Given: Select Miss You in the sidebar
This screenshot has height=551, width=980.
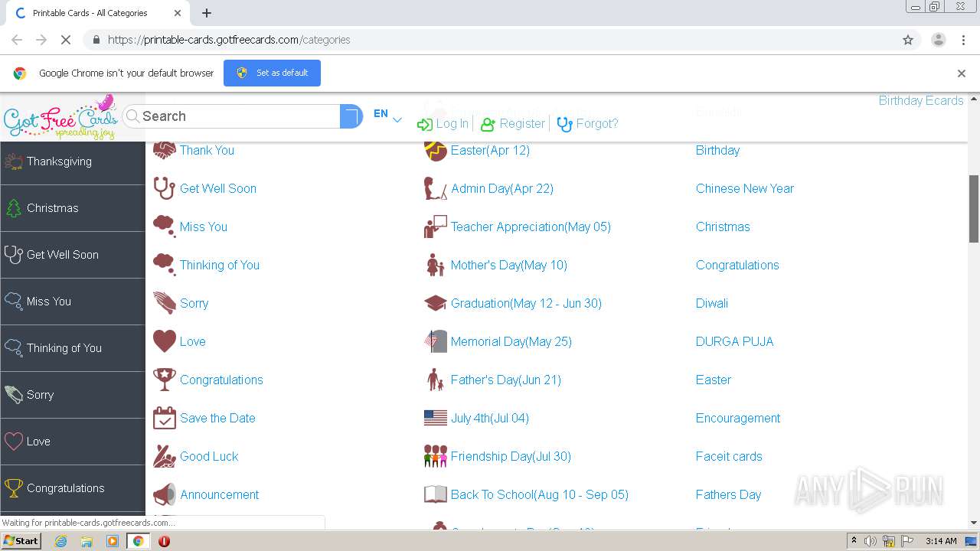Looking at the screenshot, I should point(73,302).
